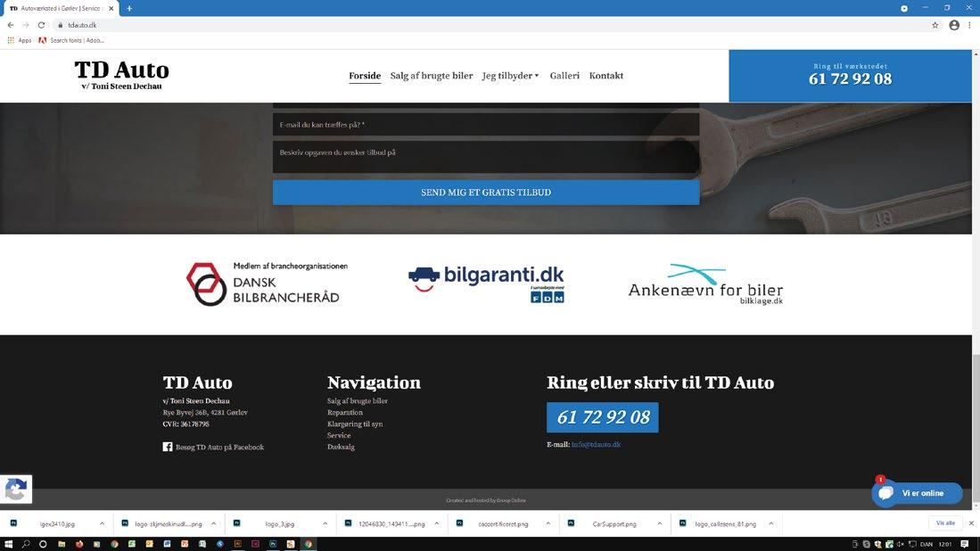Expand the Jeg tilbyder dropdown menu
980x551 pixels.
tap(510, 76)
